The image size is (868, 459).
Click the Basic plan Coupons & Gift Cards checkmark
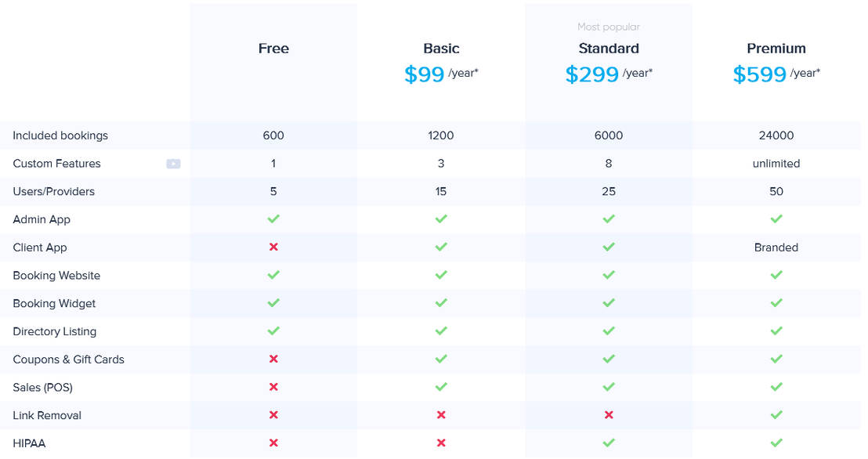441,360
